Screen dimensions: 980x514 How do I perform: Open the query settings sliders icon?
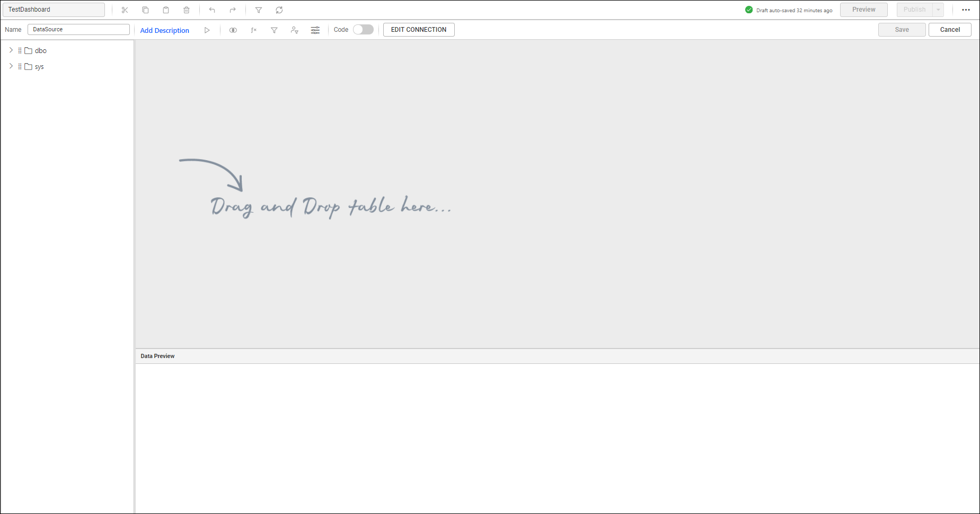[315, 30]
